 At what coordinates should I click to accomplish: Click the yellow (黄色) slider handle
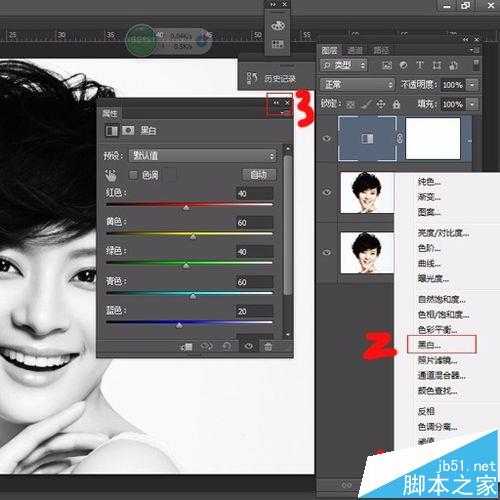pos(193,236)
